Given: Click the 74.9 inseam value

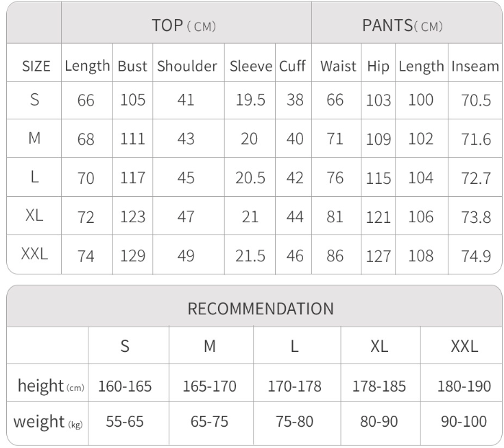Looking at the screenshot, I should (x=476, y=256).
